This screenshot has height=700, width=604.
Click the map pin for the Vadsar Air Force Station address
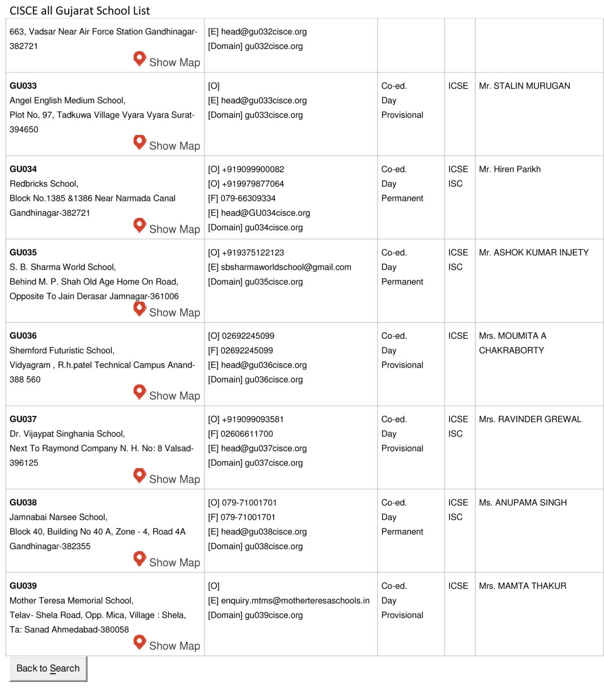click(x=140, y=58)
